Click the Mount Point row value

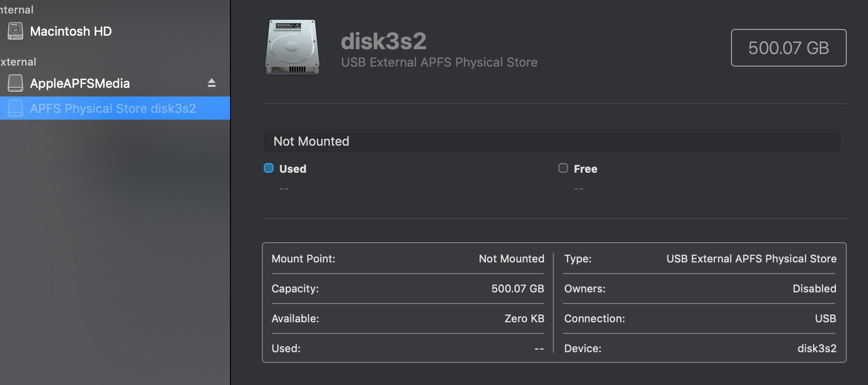click(511, 259)
